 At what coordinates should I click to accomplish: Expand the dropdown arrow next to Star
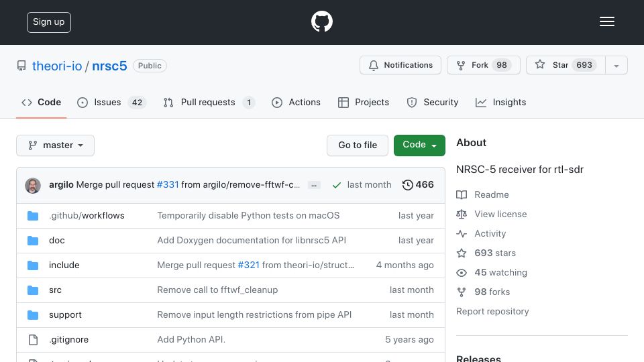click(x=616, y=65)
